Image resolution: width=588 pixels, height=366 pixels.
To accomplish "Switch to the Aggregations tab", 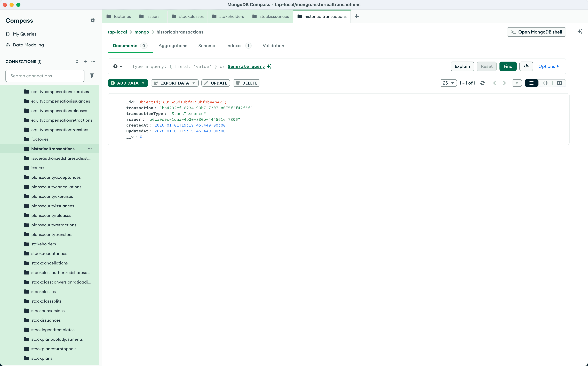I will tap(173, 46).
